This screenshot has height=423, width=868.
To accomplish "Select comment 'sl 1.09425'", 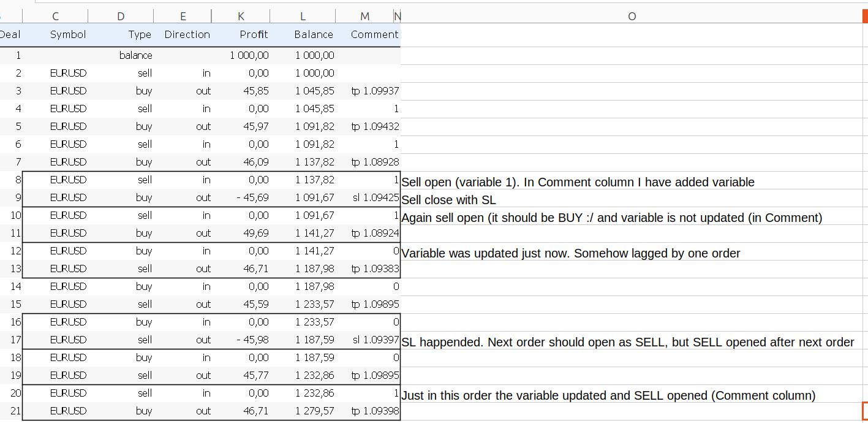I will coord(376,197).
